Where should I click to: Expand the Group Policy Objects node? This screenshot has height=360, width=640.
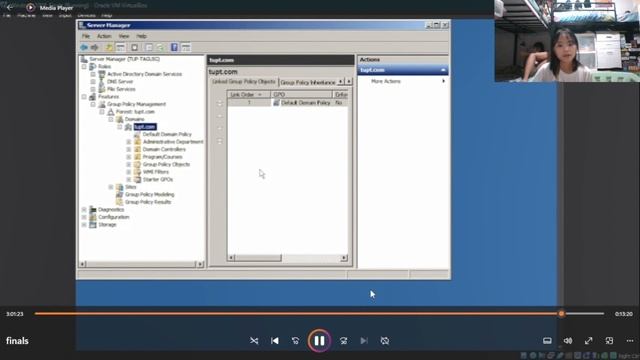[129, 164]
